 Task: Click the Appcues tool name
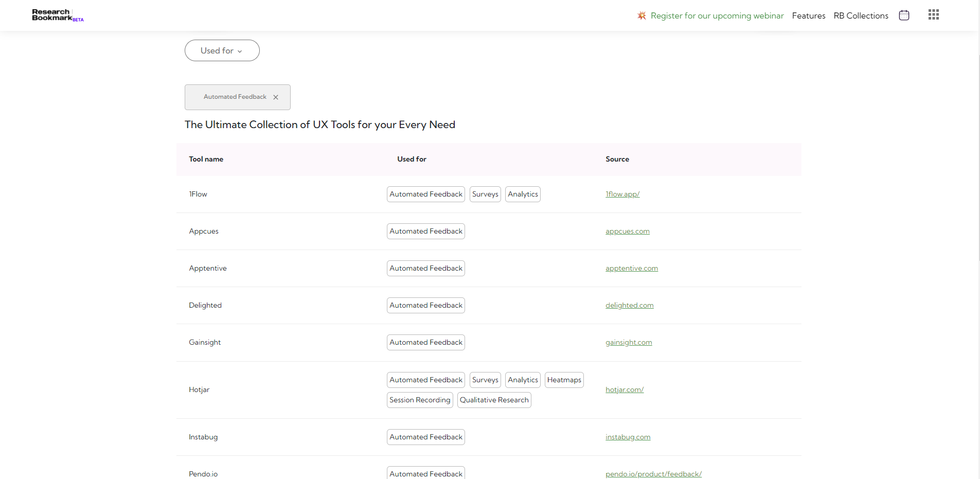point(204,231)
